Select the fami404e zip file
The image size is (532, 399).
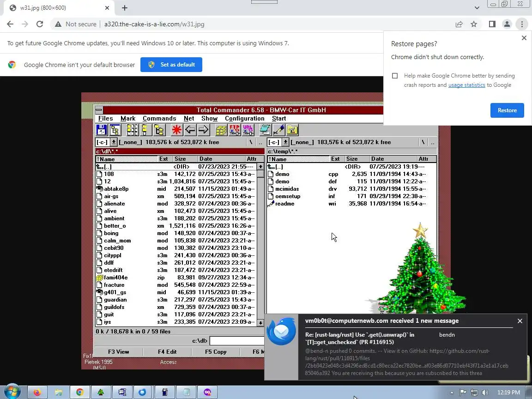pyautogui.click(x=176, y=278)
